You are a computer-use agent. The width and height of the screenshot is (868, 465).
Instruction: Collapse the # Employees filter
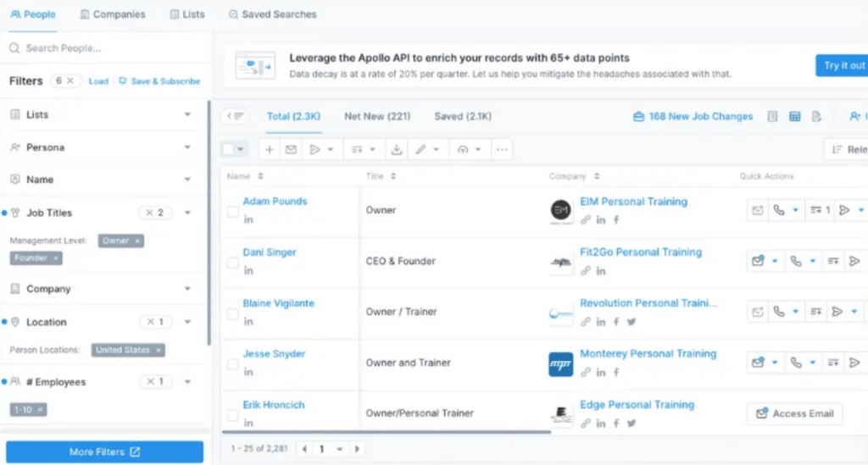pyautogui.click(x=187, y=381)
